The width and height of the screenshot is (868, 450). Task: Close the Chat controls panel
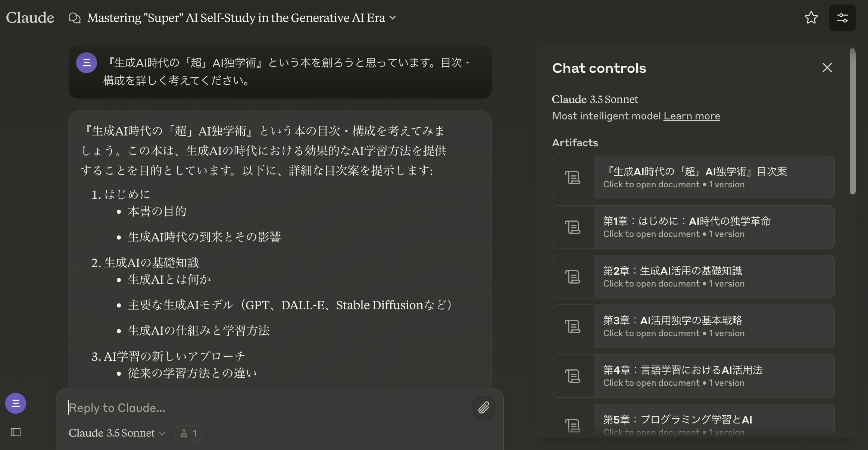(827, 68)
